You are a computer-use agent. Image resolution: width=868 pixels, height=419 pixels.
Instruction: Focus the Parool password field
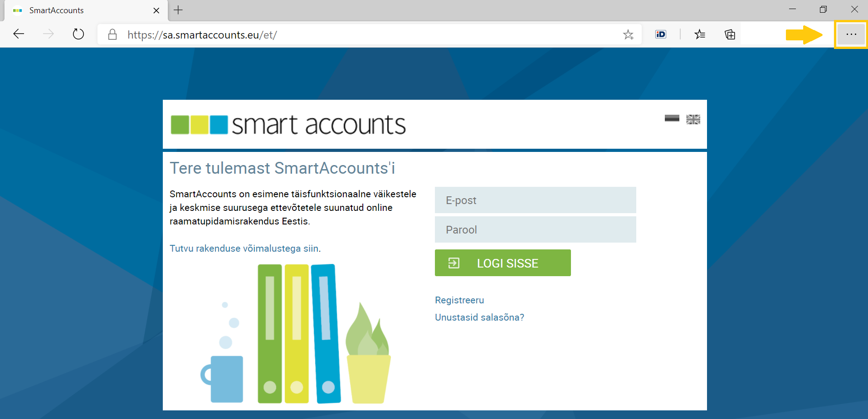click(535, 229)
